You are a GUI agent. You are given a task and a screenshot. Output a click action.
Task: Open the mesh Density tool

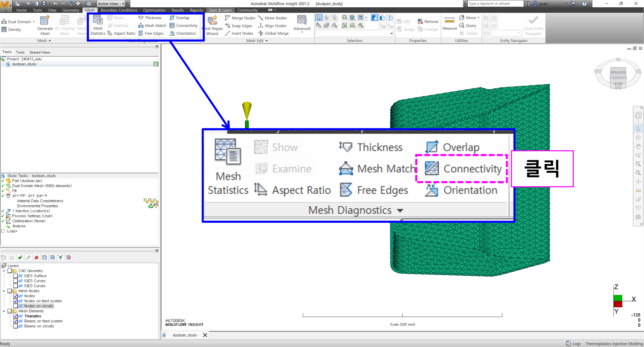(11, 30)
